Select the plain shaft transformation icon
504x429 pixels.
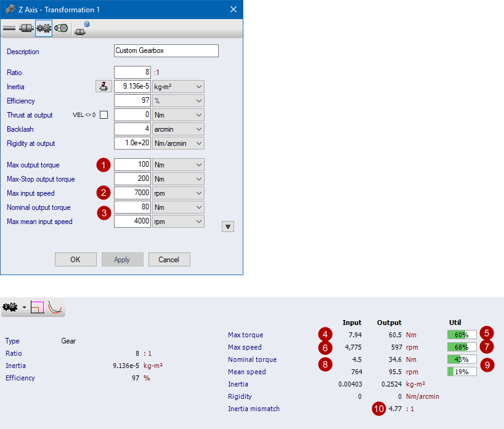(x=10, y=28)
